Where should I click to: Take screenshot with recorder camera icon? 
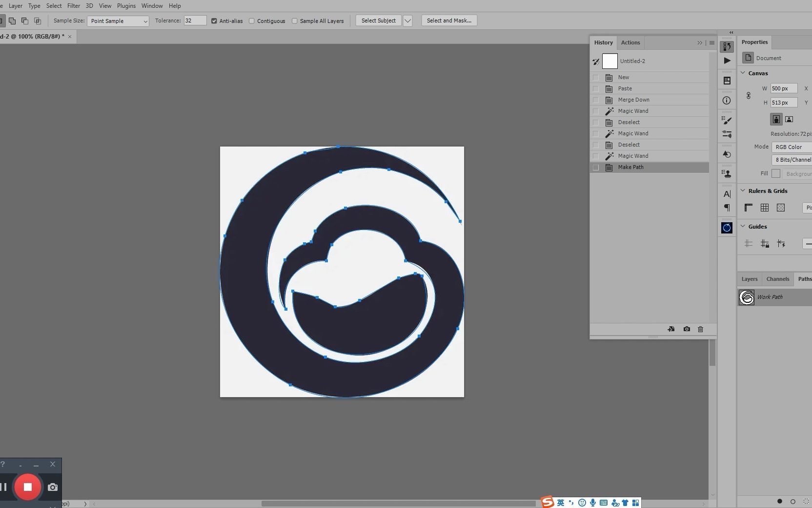[x=53, y=487]
